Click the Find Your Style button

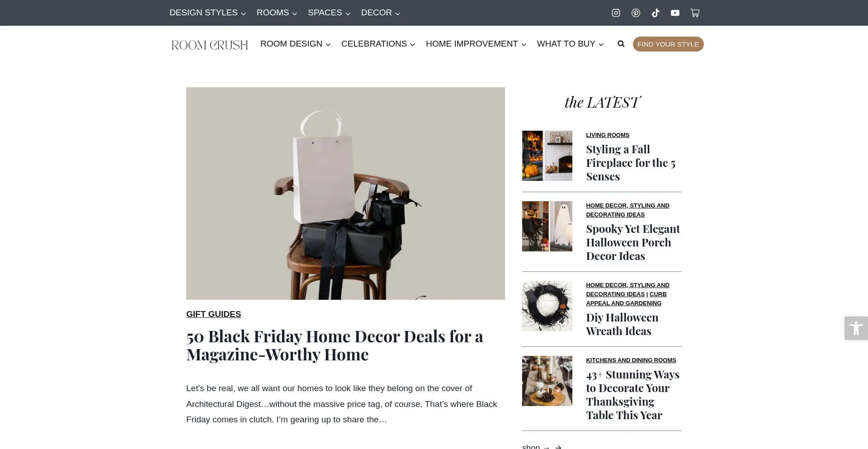[668, 44]
